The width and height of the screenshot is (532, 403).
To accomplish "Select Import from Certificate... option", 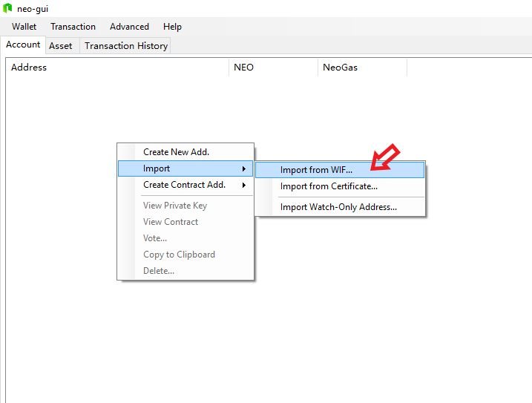I will pyautogui.click(x=340, y=186).
